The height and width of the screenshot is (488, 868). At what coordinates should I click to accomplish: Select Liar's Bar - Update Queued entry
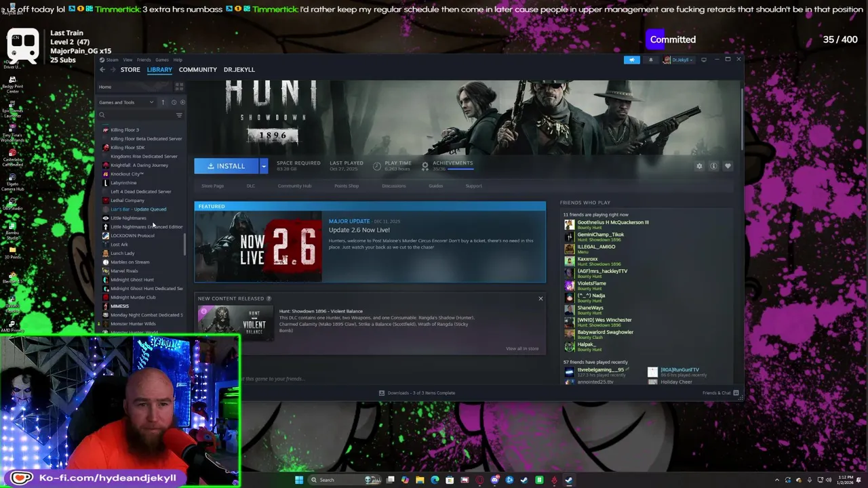[138, 209]
